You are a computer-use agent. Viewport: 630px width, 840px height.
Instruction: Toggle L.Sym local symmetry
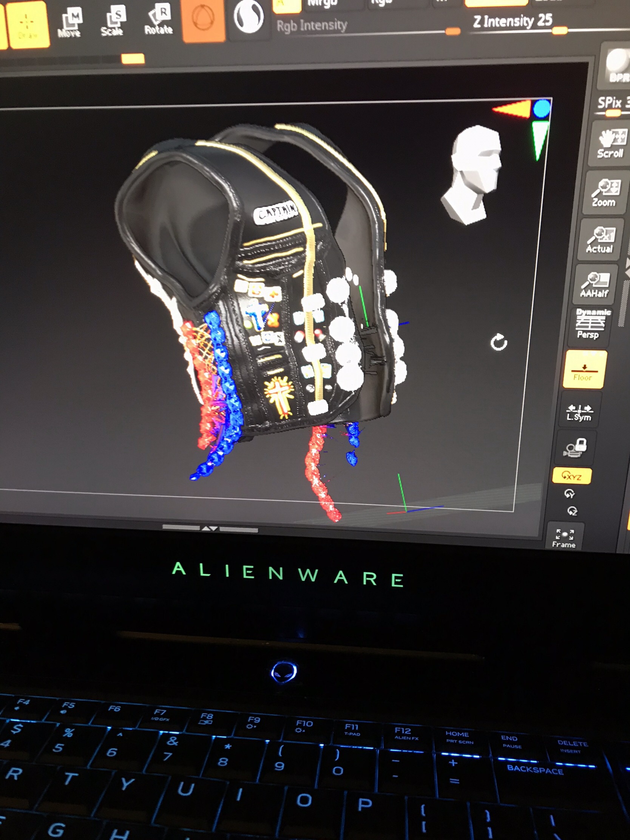point(579,413)
